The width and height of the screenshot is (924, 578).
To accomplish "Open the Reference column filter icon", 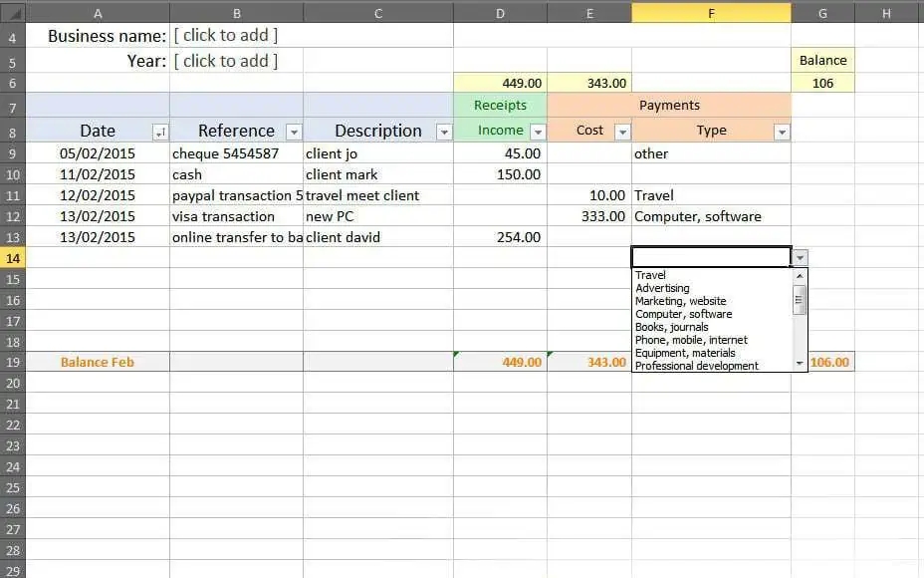I will click(293, 131).
